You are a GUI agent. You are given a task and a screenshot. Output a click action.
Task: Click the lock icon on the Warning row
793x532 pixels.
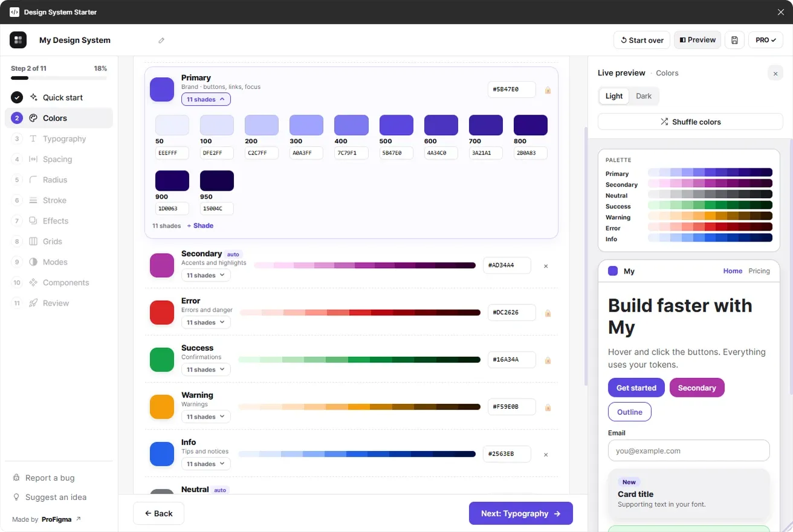[x=548, y=408]
